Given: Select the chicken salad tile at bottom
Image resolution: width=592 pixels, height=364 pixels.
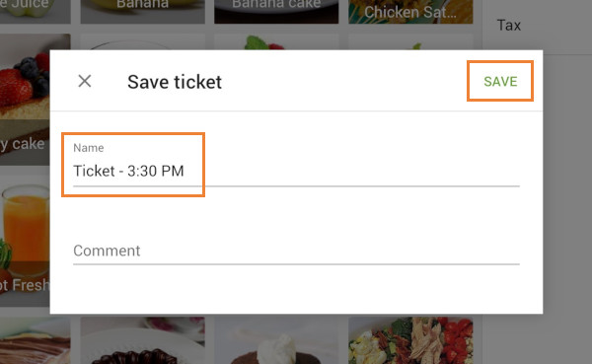Looking at the screenshot, I should [410, 340].
